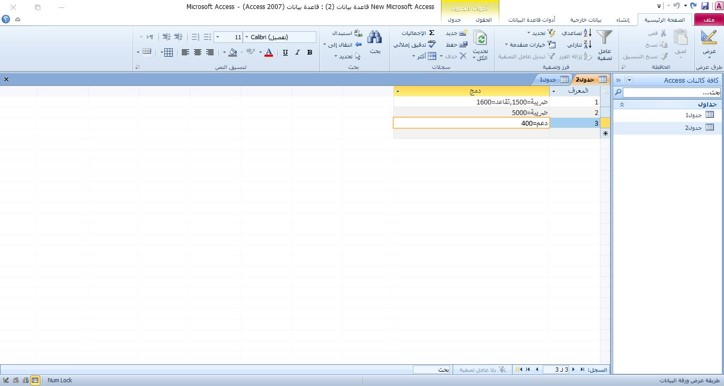Click the عرض ورقة البيانات status bar text

690,380
